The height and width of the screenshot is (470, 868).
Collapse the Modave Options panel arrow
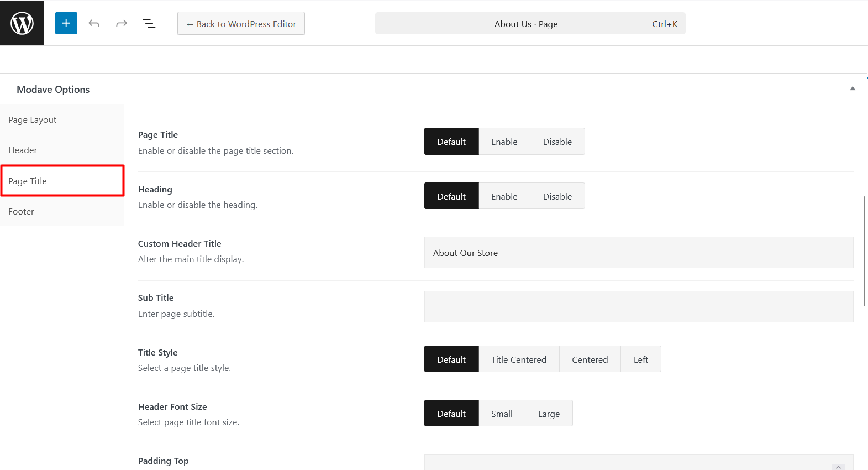(853, 88)
